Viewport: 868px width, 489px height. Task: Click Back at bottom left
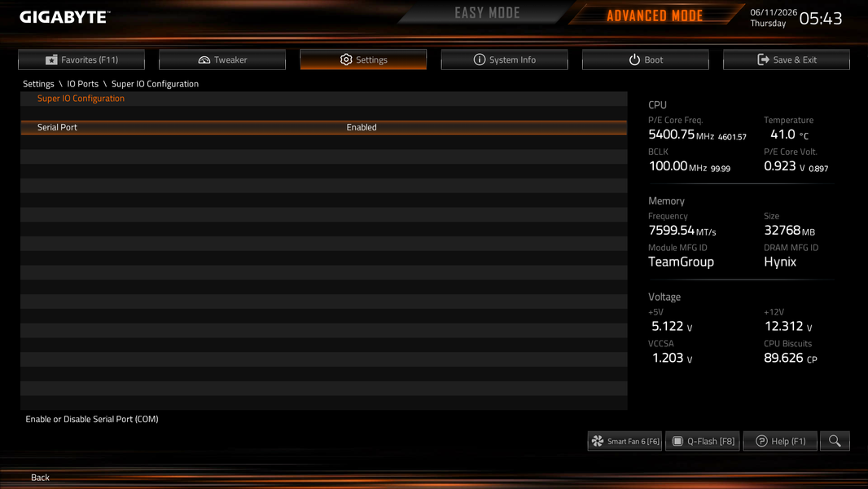(x=40, y=478)
